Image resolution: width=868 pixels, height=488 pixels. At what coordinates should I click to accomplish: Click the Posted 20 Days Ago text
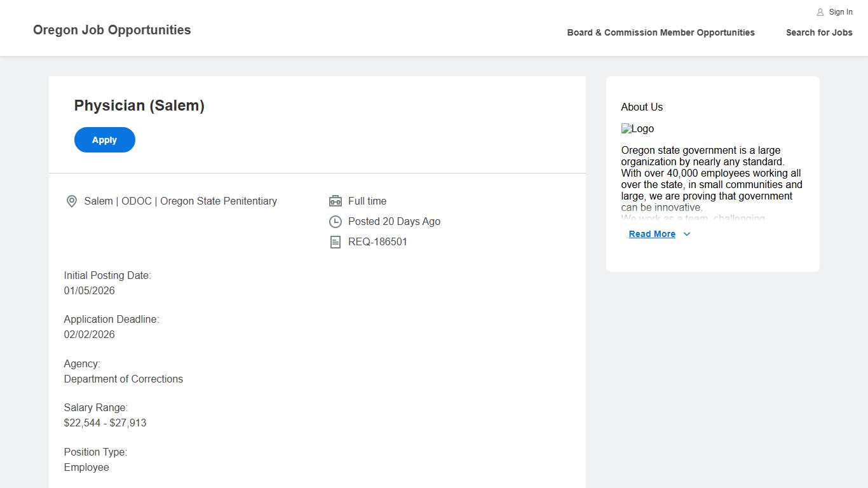(394, 222)
